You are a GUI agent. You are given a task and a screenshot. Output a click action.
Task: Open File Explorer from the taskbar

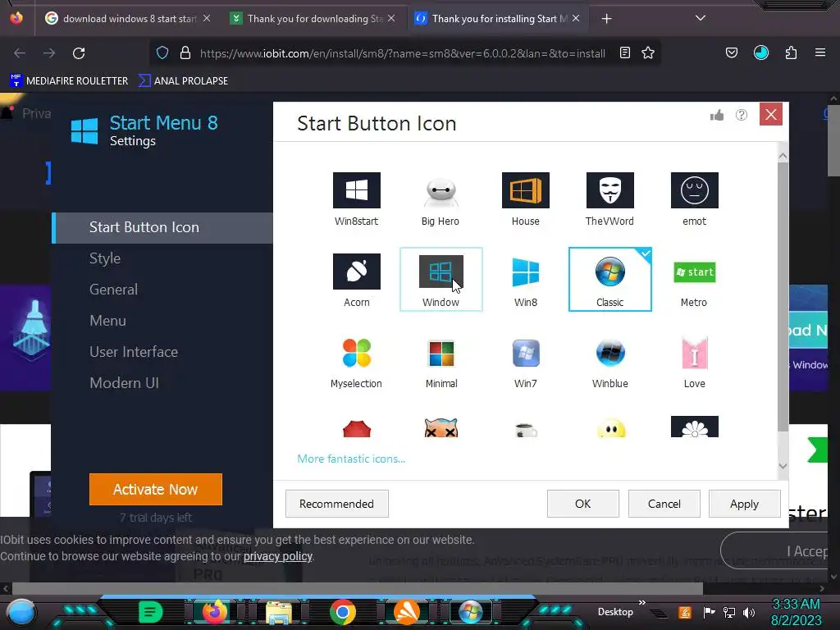tap(279, 613)
